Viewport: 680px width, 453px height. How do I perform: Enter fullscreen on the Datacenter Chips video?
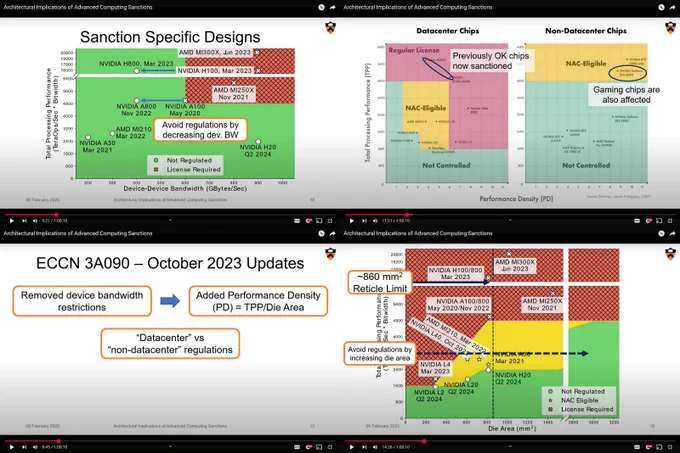[x=670, y=221]
